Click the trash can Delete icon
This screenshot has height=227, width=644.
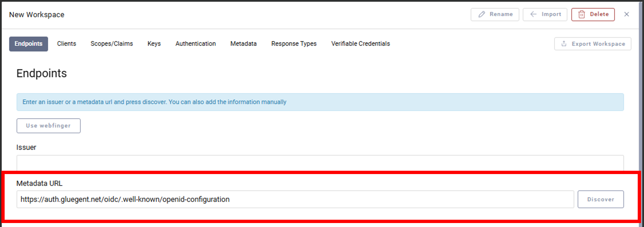(x=582, y=14)
